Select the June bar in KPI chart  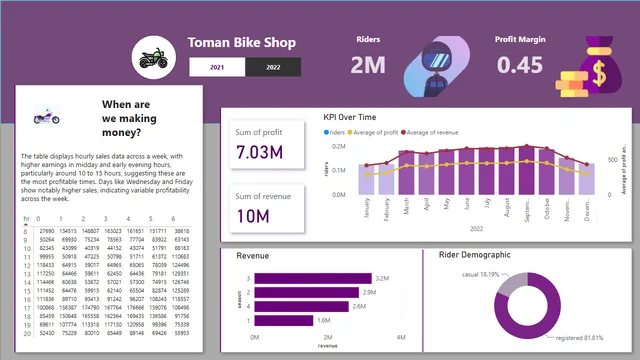tap(467, 171)
